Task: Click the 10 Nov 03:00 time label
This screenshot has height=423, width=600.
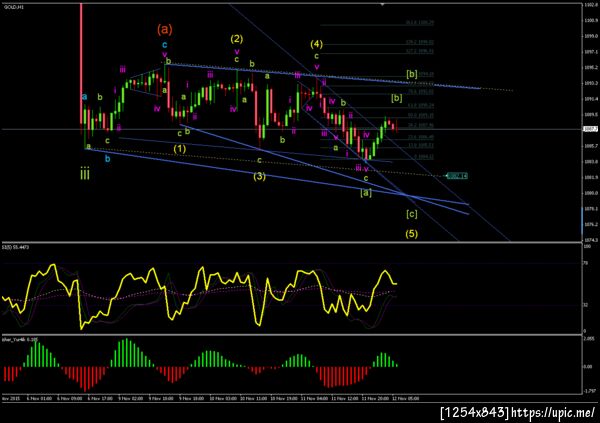Action: (223, 399)
